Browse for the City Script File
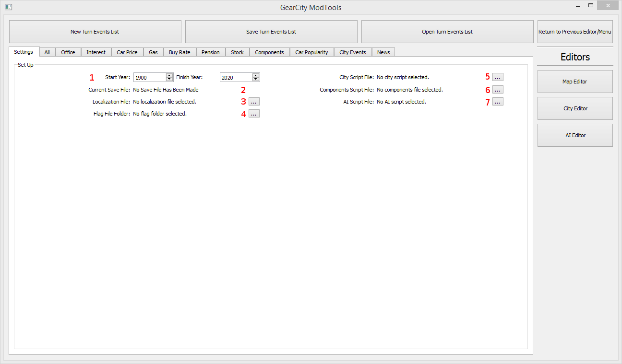Screen dimensions: 622x364 pos(498,77)
